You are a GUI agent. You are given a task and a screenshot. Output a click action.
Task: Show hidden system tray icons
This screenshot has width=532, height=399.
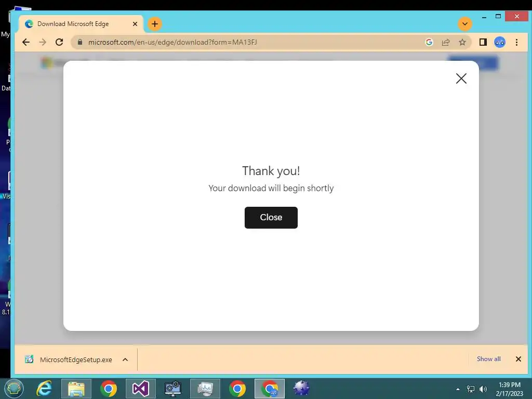[458, 389]
